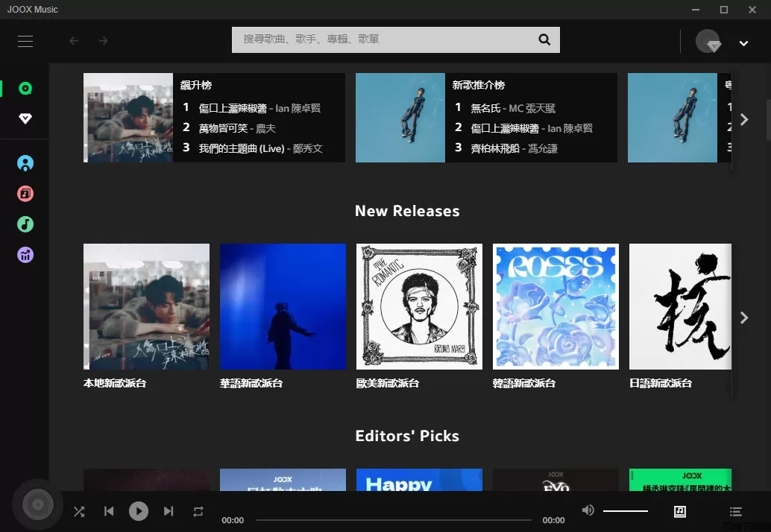This screenshot has width=771, height=532.
Task: Click the playback progress bar
Action: [x=394, y=520]
